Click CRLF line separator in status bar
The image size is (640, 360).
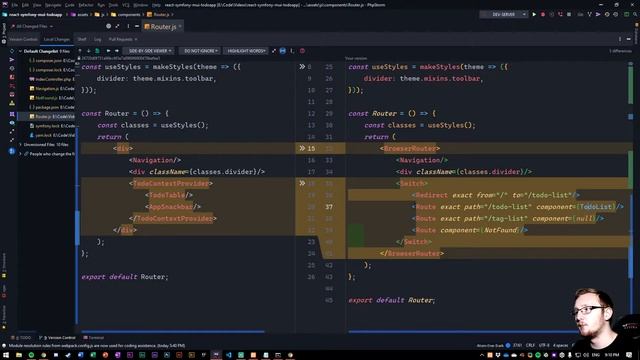[530, 345]
